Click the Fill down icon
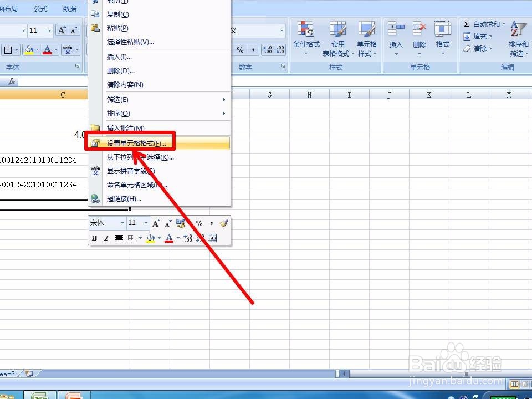Image resolution: width=532 pixels, height=399 pixels. pyautogui.click(x=467, y=37)
